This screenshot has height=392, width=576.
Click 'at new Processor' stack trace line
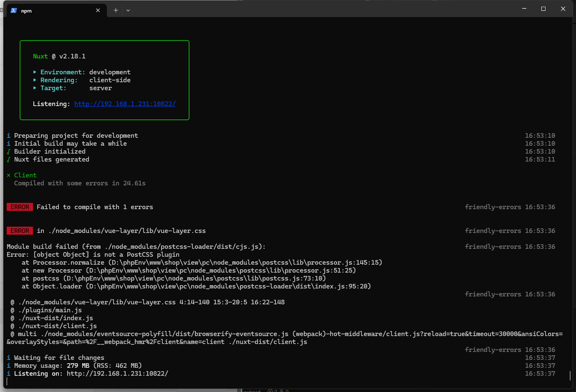189,271
